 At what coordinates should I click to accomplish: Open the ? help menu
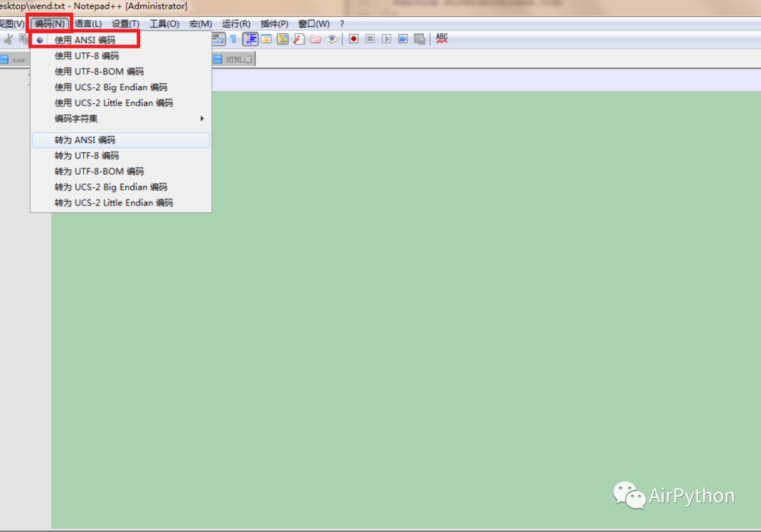tap(342, 24)
